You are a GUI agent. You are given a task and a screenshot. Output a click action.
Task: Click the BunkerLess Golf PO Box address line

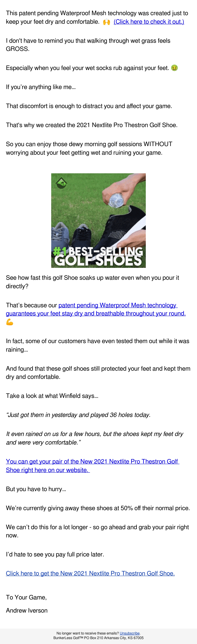click(98, 638)
